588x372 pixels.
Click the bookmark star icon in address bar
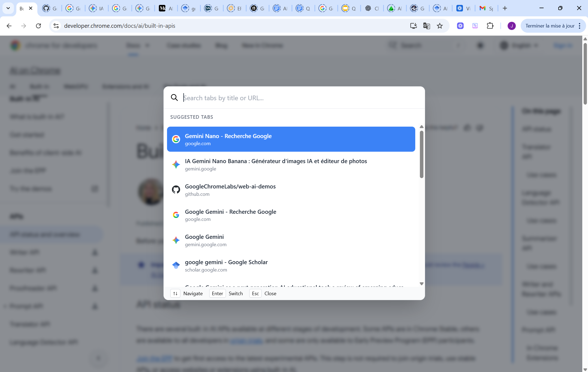(440, 26)
